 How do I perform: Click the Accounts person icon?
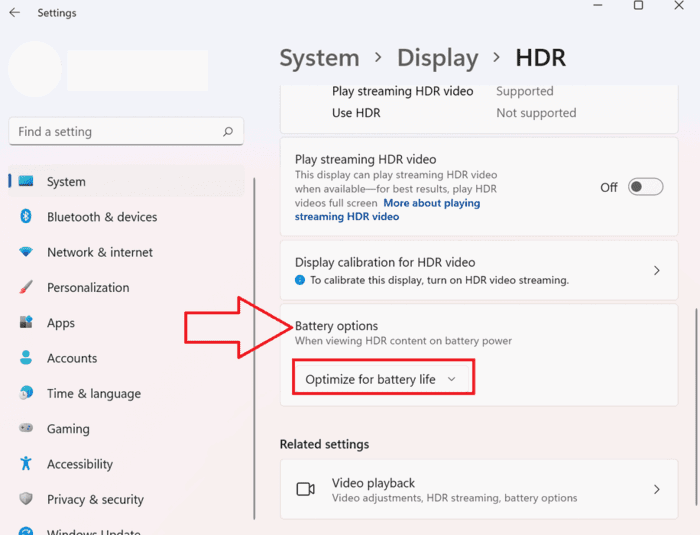pos(26,357)
